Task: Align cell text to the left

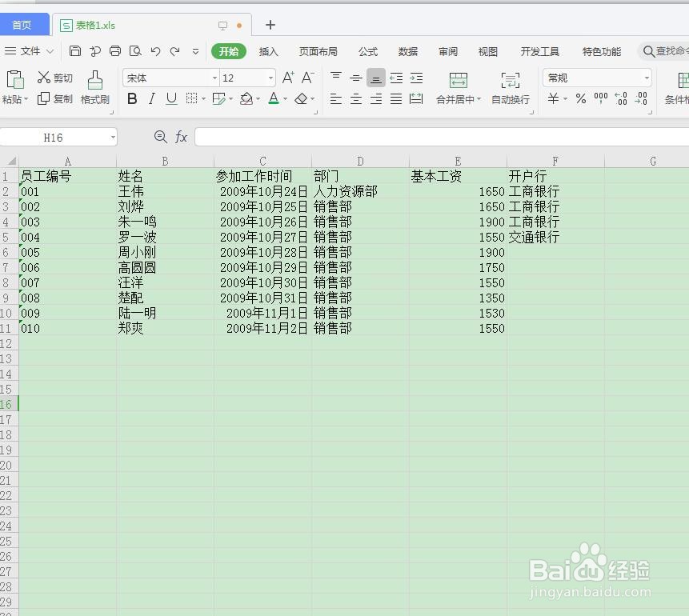Action: pos(336,99)
